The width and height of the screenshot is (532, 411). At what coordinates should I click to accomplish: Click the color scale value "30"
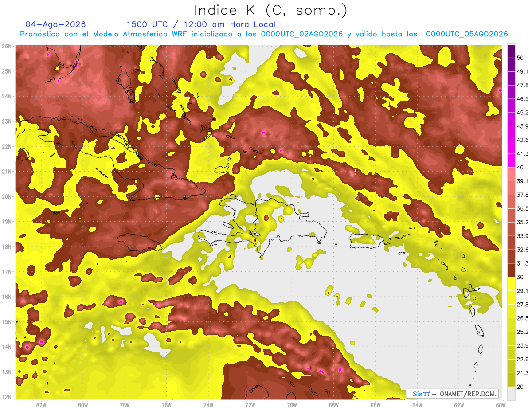[521, 277]
